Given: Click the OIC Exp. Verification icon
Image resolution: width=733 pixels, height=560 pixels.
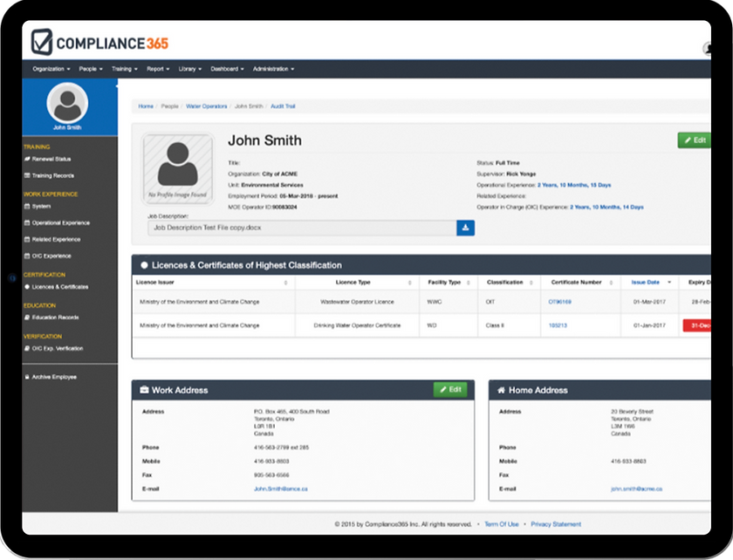Looking at the screenshot, I should click(27, 348).
